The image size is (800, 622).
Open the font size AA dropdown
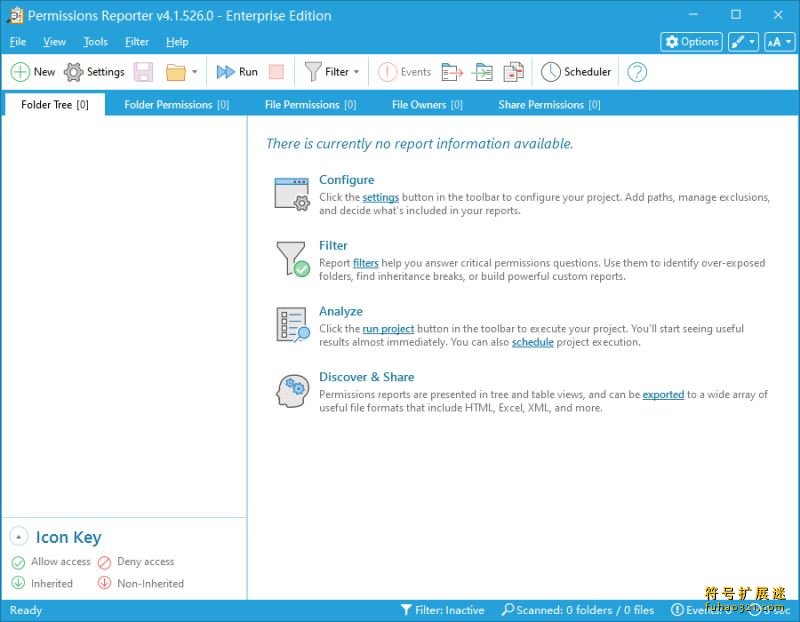[779, 42]
